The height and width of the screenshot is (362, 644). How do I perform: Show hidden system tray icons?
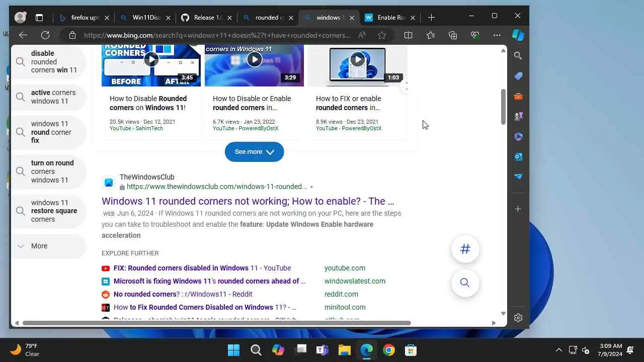[x=558, y=350]
